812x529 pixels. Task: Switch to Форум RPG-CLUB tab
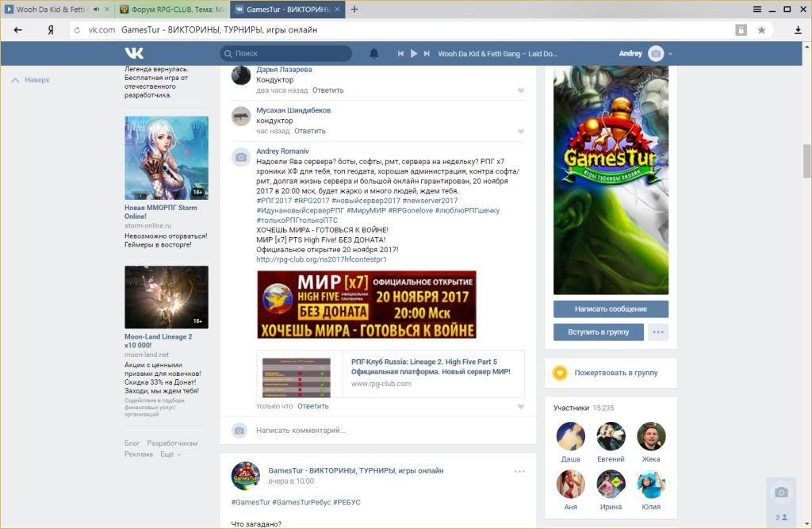pyautogui.click(x=172, y=10)
